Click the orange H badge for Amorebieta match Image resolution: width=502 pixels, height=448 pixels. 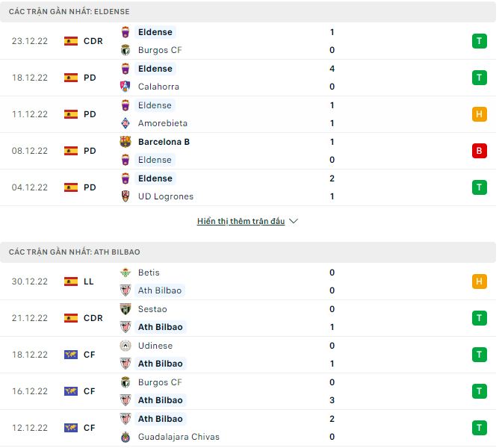click(478, 114)
